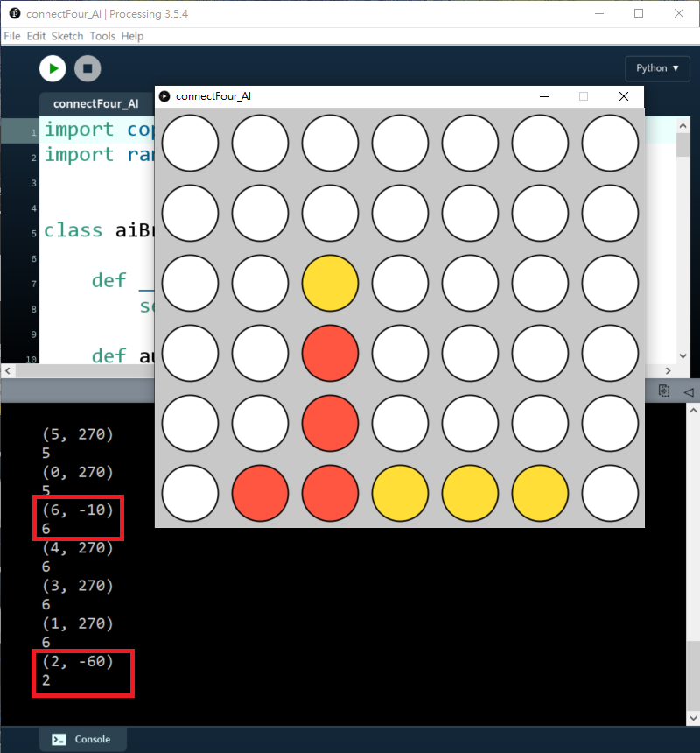
Task: Click the editor scrollbar down arrow
Action: point(683,356)
